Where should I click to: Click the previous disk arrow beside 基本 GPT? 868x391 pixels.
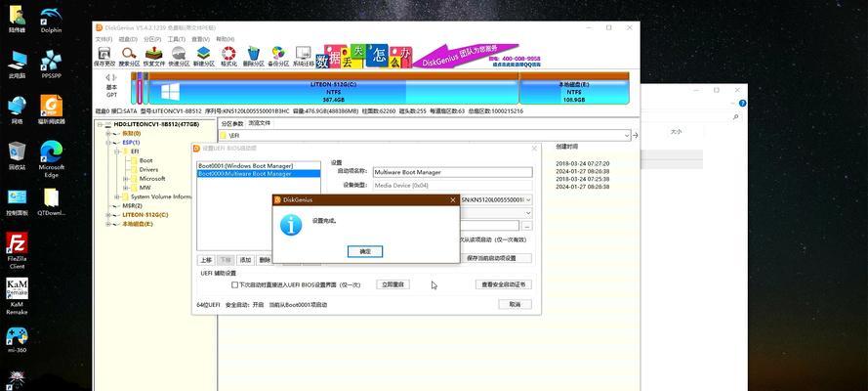tap(108, 77)
